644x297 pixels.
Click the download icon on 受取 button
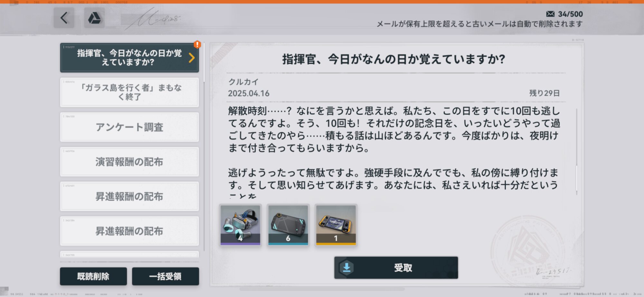347,268
